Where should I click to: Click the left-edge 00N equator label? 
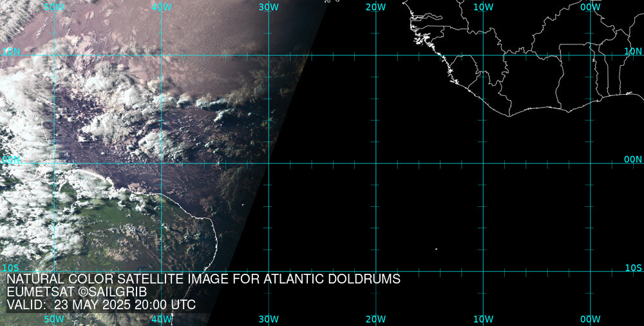11,160
